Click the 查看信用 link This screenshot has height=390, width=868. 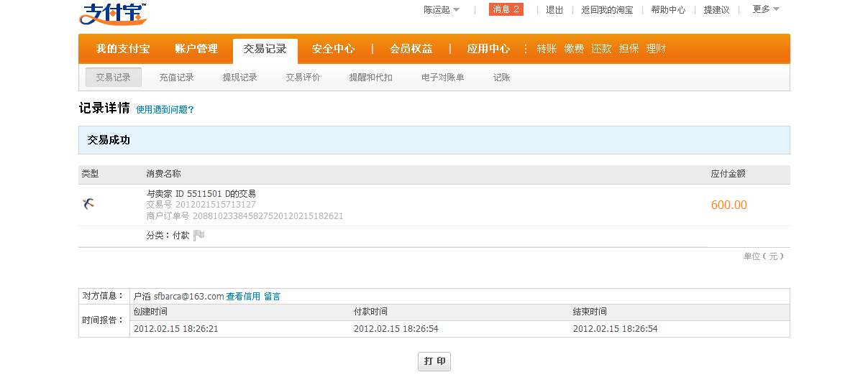(243, 296)
